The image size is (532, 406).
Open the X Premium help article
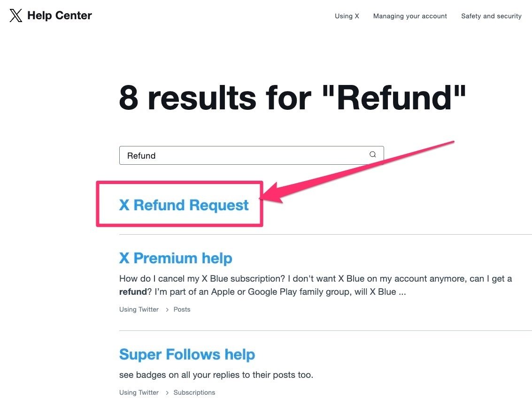[176, 258]
